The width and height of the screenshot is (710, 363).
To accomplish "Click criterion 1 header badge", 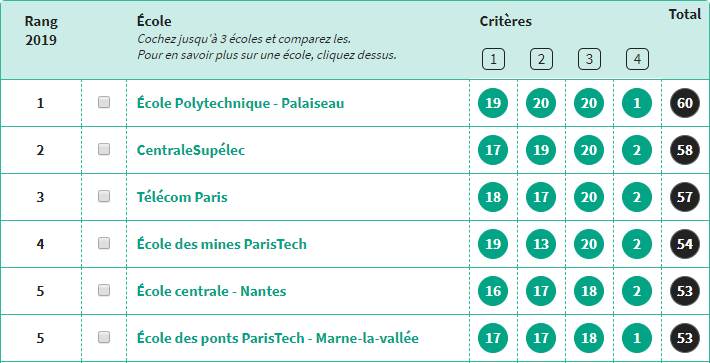I will coord(493,59).
